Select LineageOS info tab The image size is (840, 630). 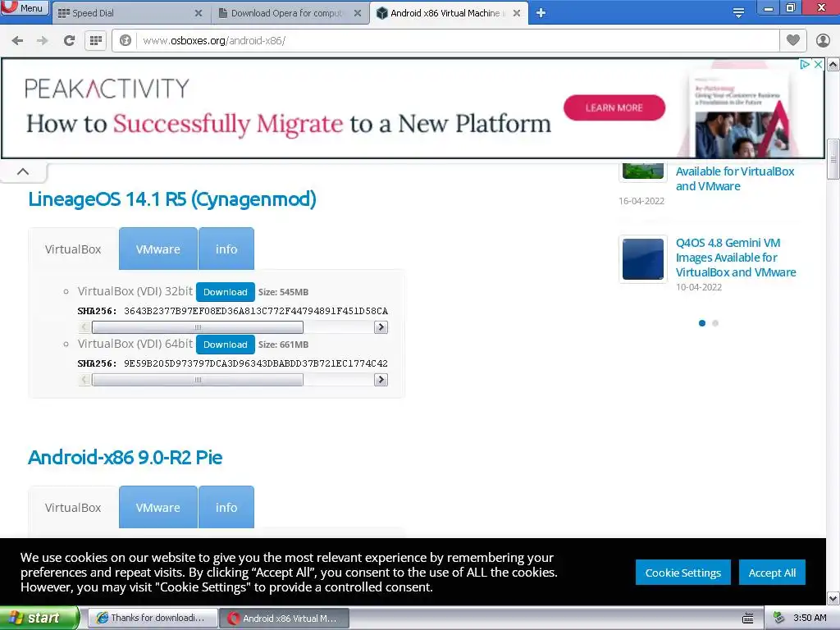tap(226, 249)
